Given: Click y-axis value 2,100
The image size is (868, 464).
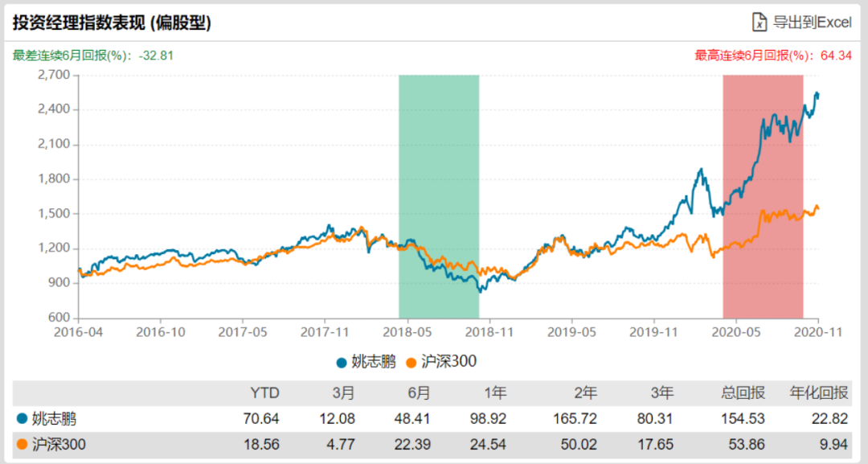Looking at the screenshot, I should (x=54, y=144).
